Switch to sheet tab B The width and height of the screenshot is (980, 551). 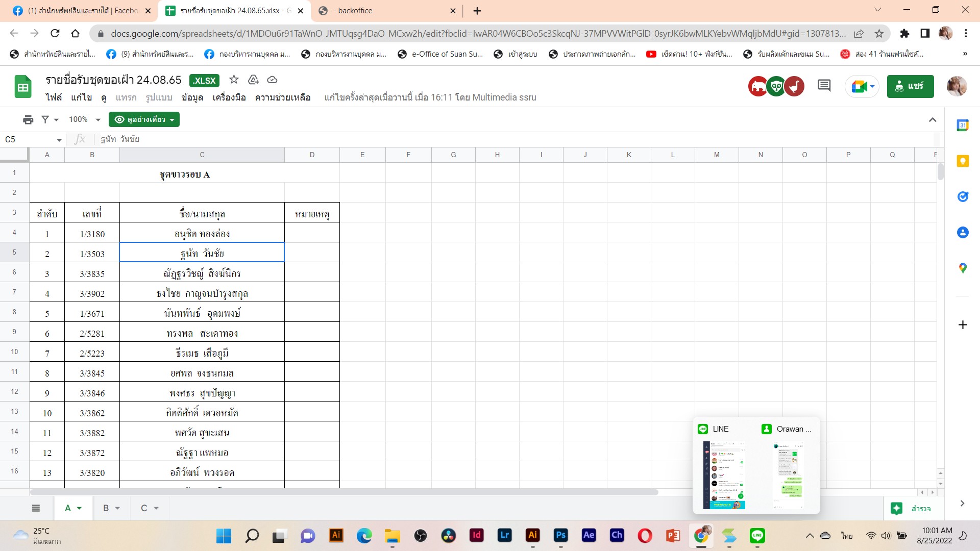tap(106, 508)
